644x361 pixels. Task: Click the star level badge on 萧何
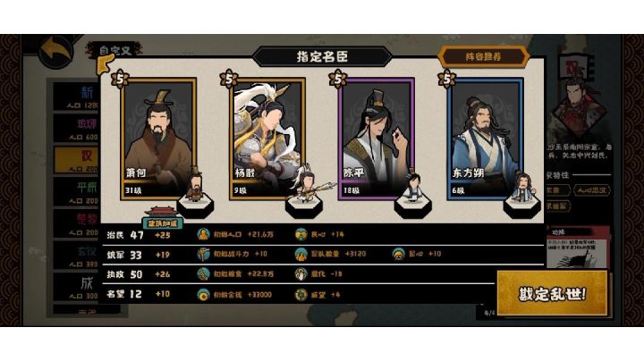pyautogui.click(x=120, y=79)
